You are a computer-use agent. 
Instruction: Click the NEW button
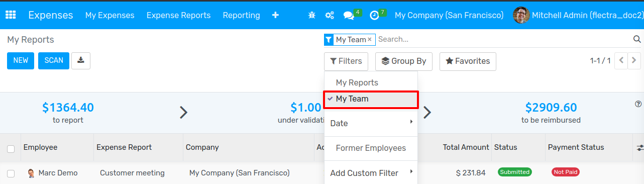[21, 60]
